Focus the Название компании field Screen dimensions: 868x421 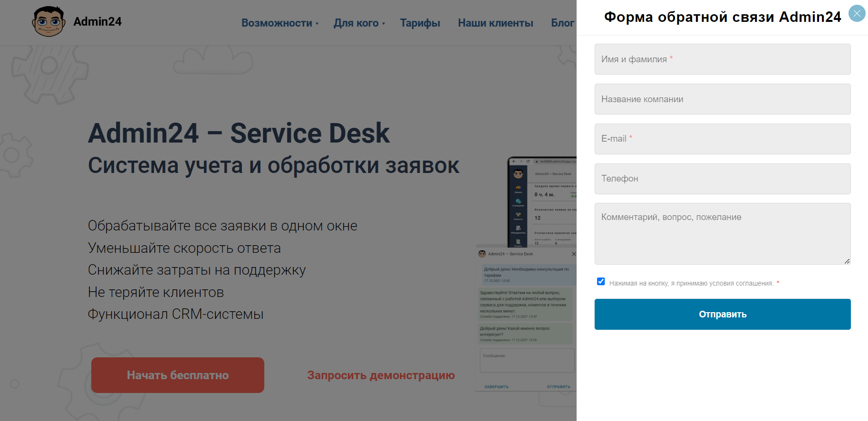tap(723, 99)
